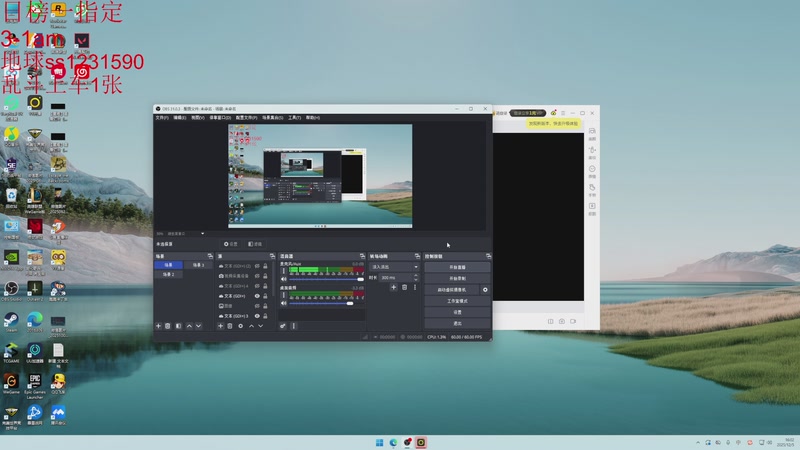The width and height of the screenshot is (800, 450).
Task: Move selected scene down
Action: (198, 326)
